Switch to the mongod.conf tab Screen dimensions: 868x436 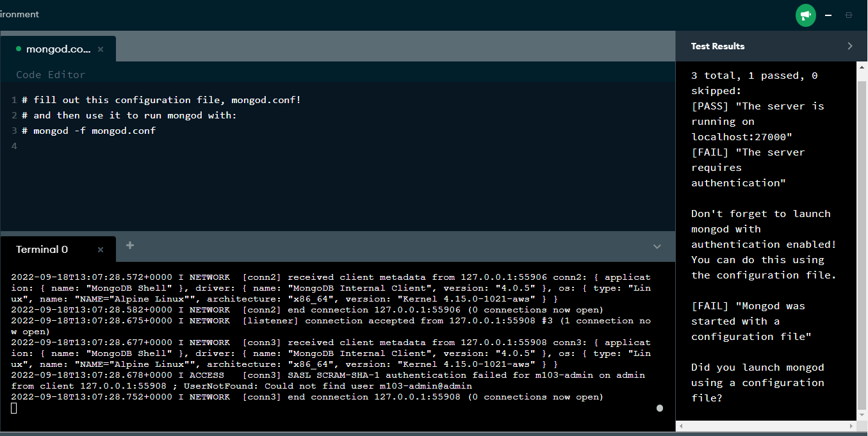pyautogui.click(x=58, y=48)
